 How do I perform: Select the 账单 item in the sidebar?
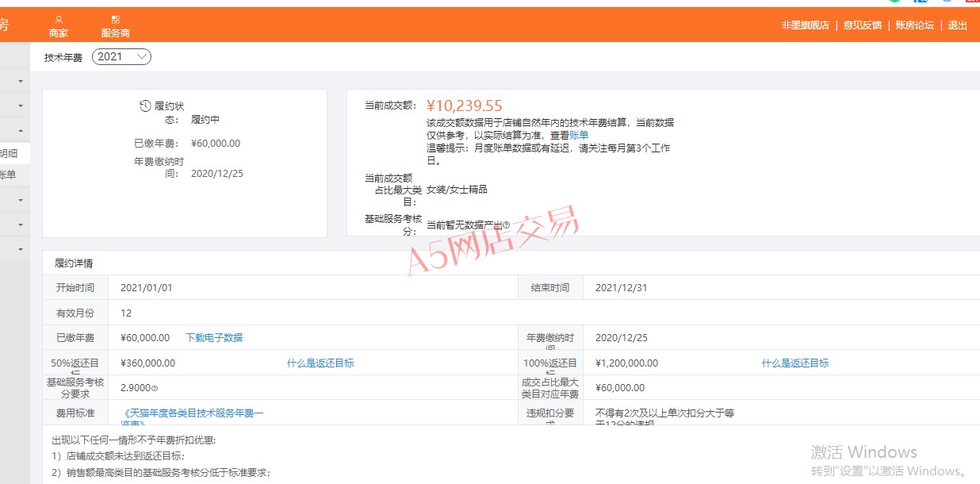pyautogui.click(x=8, y=175)
